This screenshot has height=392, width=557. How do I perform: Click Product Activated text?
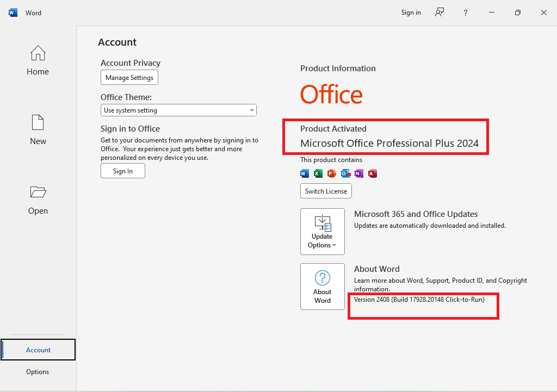click(x=333, y=128)
